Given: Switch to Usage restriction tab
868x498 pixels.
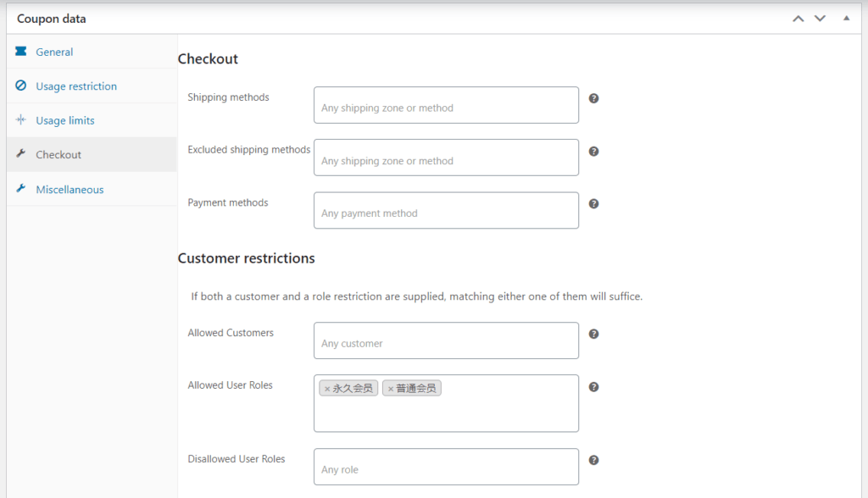Looking at the screenshot, I should click(76, 86).
